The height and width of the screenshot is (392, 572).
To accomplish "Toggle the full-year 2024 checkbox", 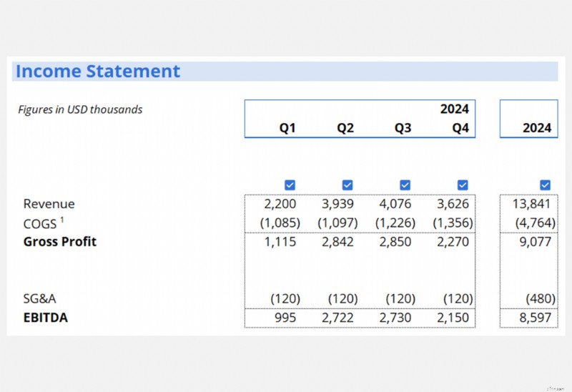I will click(545, 185).
